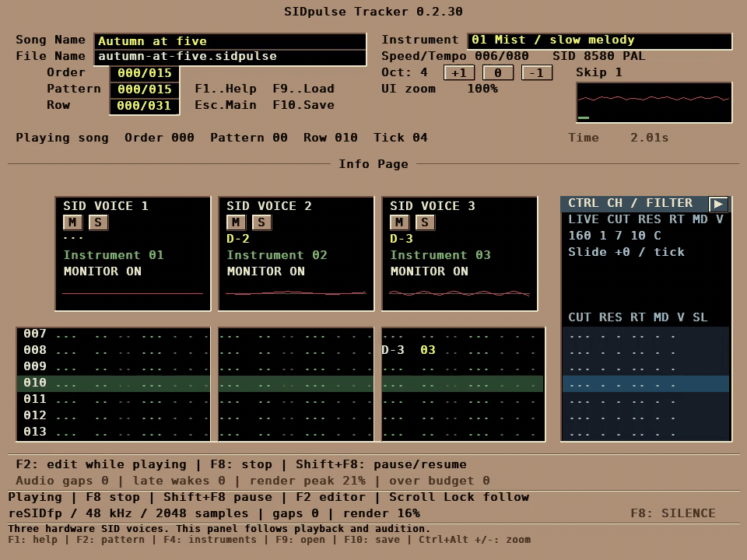Reset octave with the 0 button

(498, 73)
